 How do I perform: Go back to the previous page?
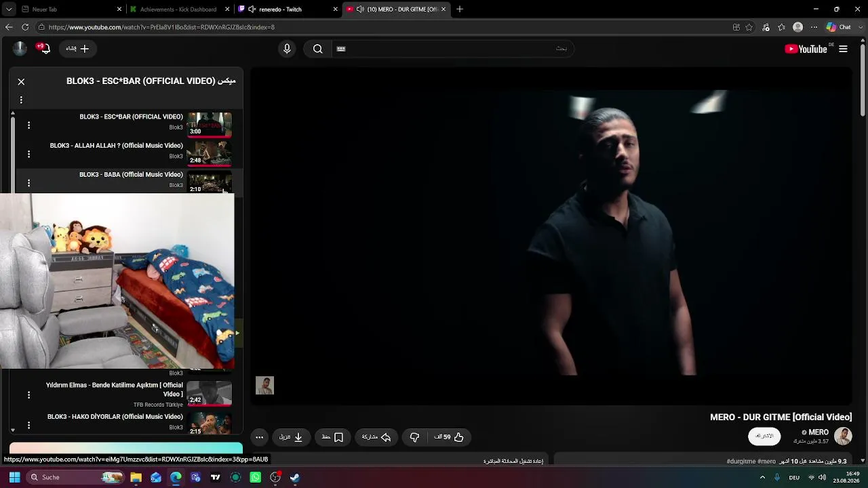(x=9, y=27)
